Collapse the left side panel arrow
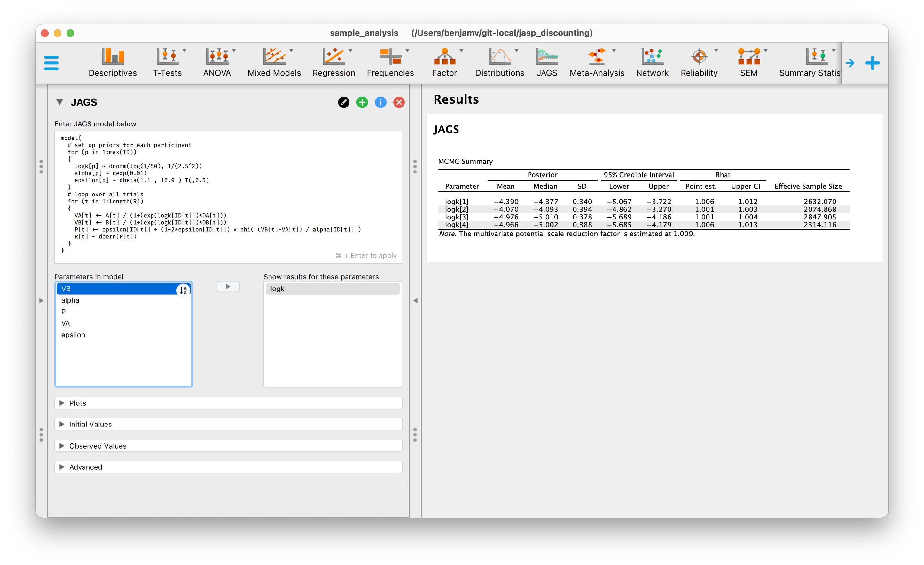This screenshot has width=924, height=565. [415, 300]
